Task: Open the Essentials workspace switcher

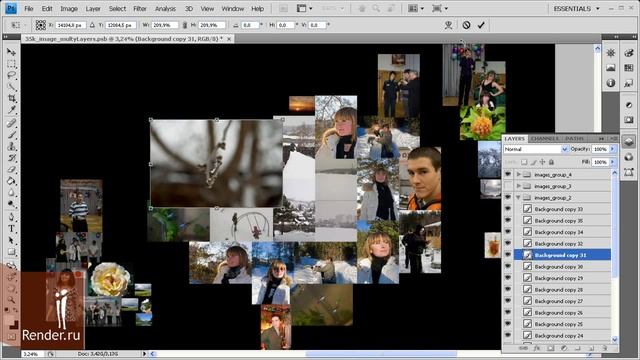Action: (x=576, y=9)
